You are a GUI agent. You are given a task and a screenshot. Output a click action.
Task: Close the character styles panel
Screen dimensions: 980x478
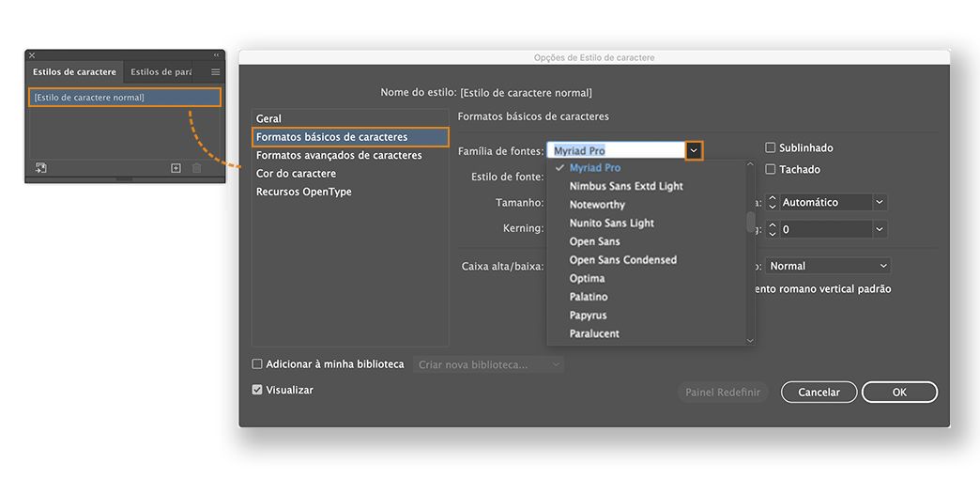32,55
